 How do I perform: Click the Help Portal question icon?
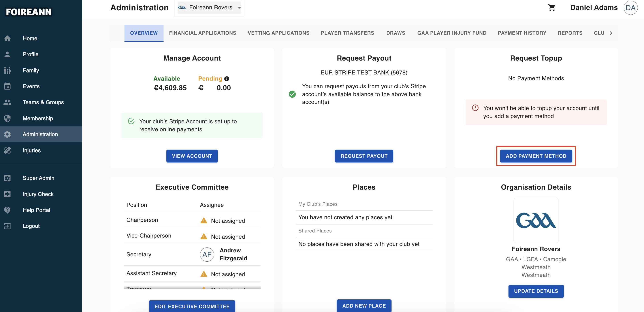pyautogui.click(x=7, y=210)
